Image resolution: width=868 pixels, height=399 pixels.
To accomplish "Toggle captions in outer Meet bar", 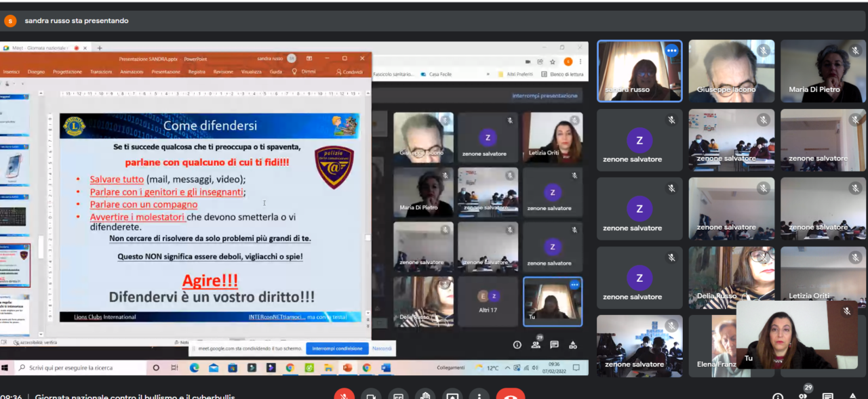I will coord(398,395).
